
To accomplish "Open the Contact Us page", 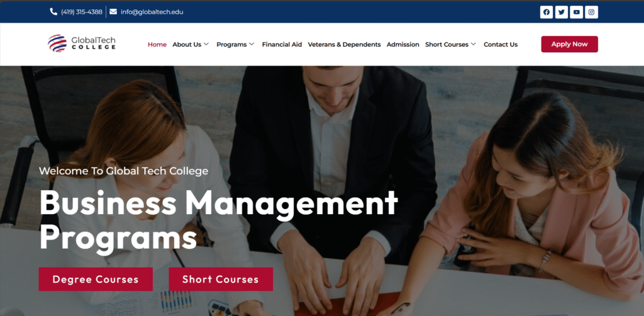I will point(501,45).
